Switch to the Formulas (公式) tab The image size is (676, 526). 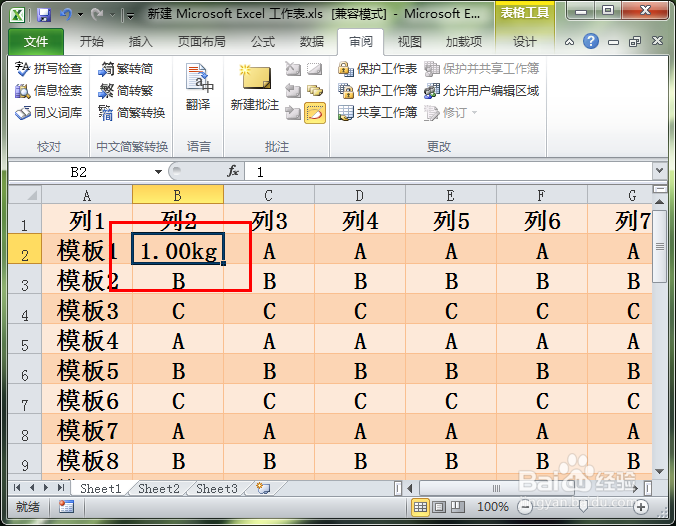coord(263,42)
